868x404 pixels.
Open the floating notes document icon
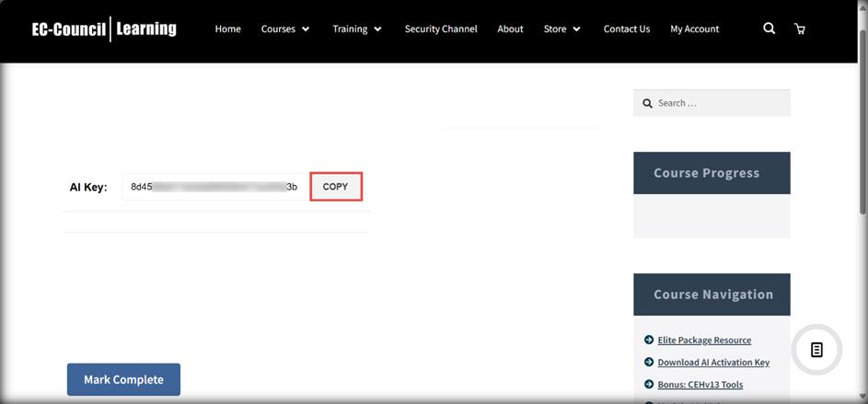pyautogui.click(x=816, y=350)
